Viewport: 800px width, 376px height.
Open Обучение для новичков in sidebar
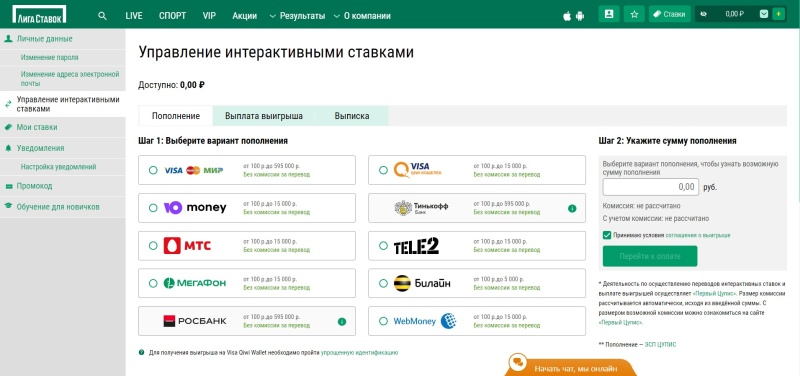point(62,207)
